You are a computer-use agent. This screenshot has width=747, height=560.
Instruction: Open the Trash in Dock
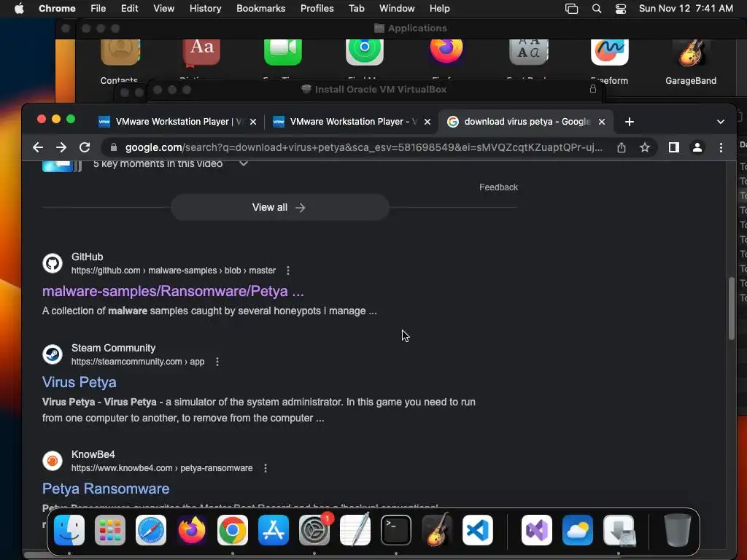pyautogui.click(x=677, y=530)
